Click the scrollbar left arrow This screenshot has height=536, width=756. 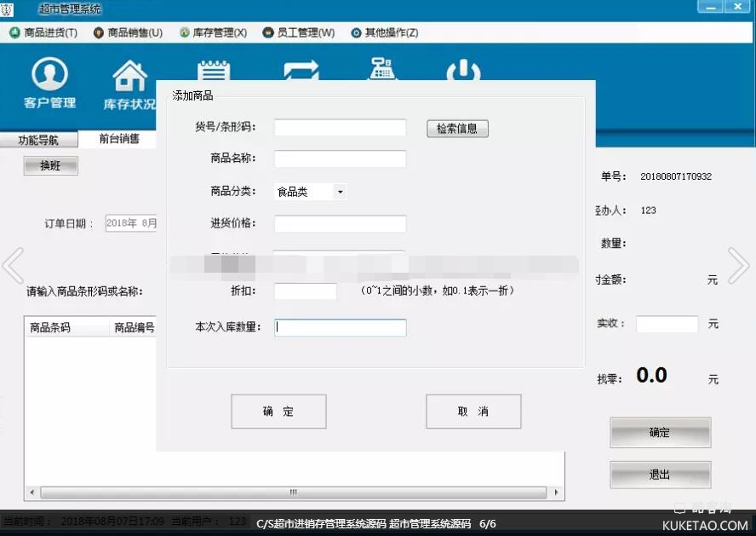(x=31, y=492)
